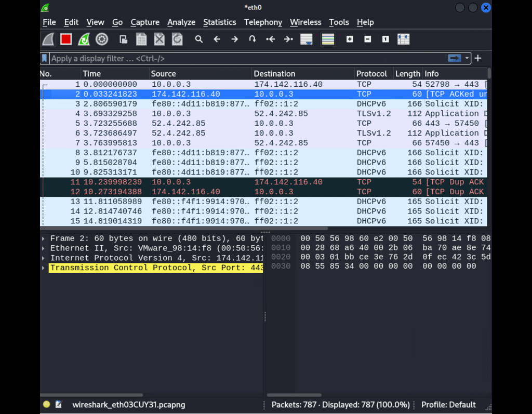Open the display filter history dropdown
The height and width of the screenshot is (414, 532).
point(467,58)
